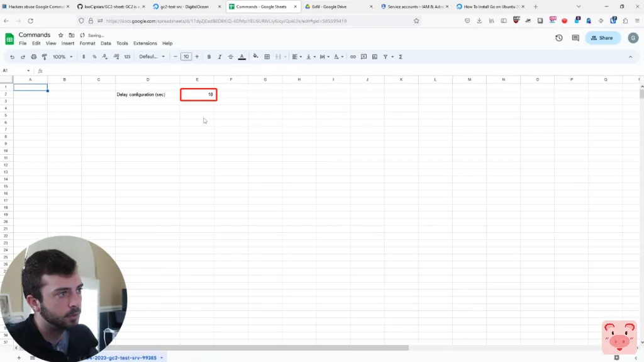Open the Tools menu

click(x=122, y=43)
